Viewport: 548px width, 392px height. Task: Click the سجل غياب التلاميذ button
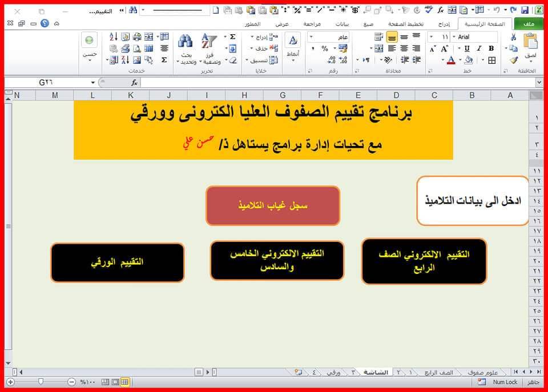coord(272,205)
